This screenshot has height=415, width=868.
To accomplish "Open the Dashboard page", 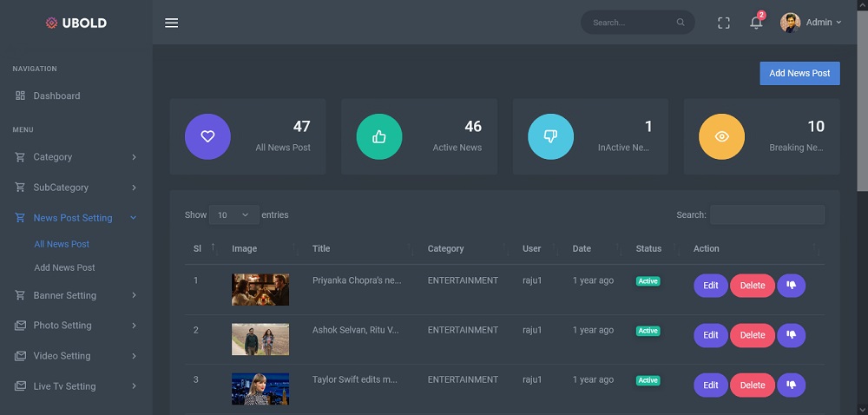I will point(56,96).
